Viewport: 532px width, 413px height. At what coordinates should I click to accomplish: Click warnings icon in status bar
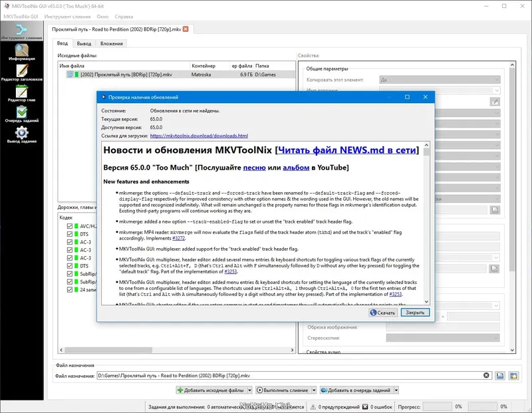tap(313, 406)
